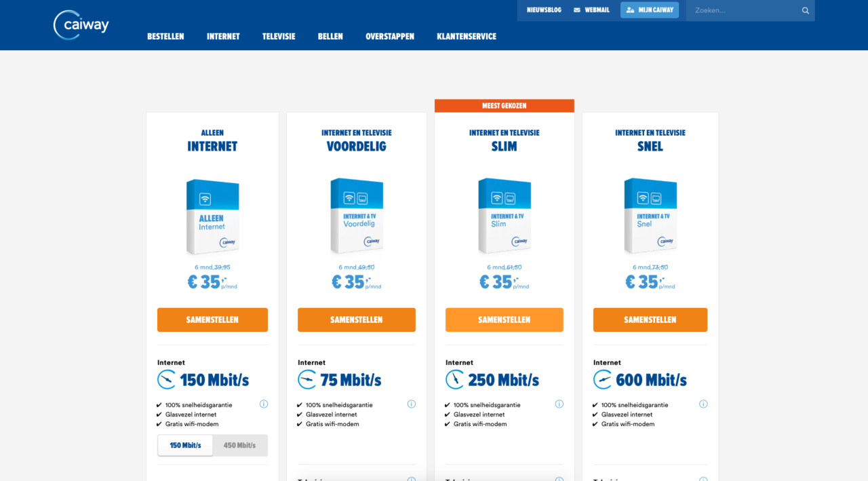
Task: Open info icon in Snel internet section
Action: tap(703, 404)
